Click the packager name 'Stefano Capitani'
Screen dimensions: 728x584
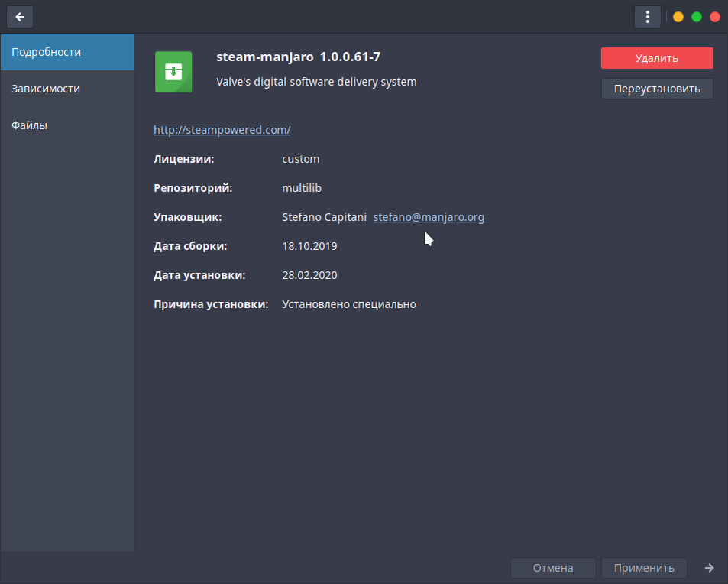324,217
